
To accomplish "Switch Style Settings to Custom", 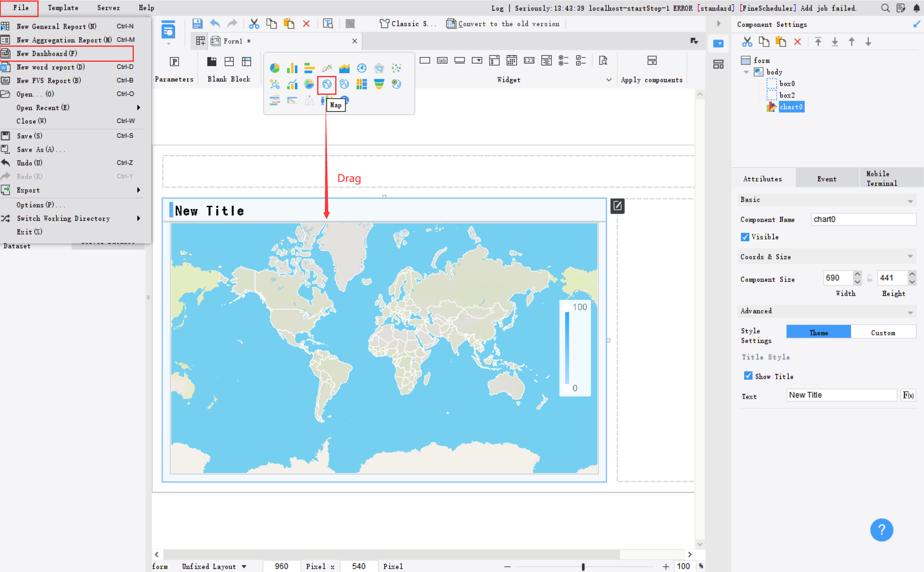I will [883, 332].
